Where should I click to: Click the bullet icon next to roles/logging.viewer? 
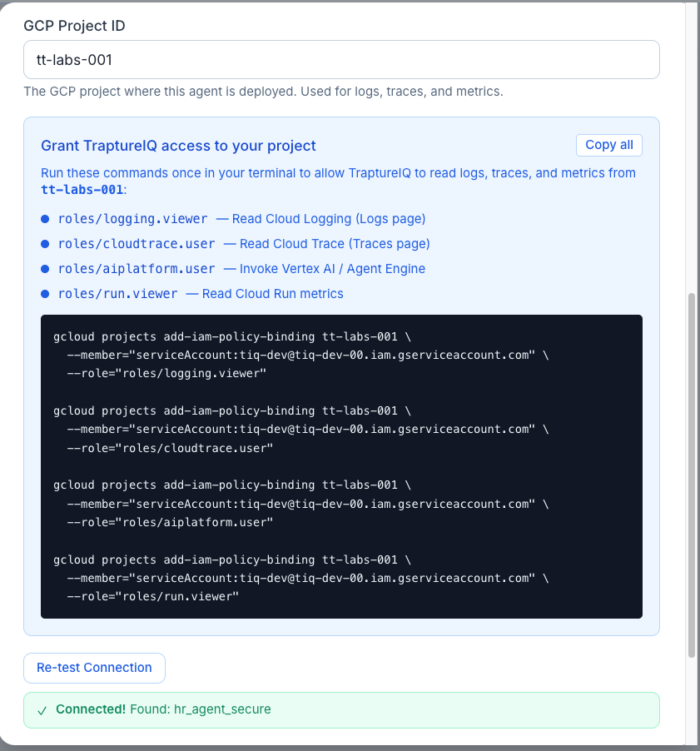point(46,219)
